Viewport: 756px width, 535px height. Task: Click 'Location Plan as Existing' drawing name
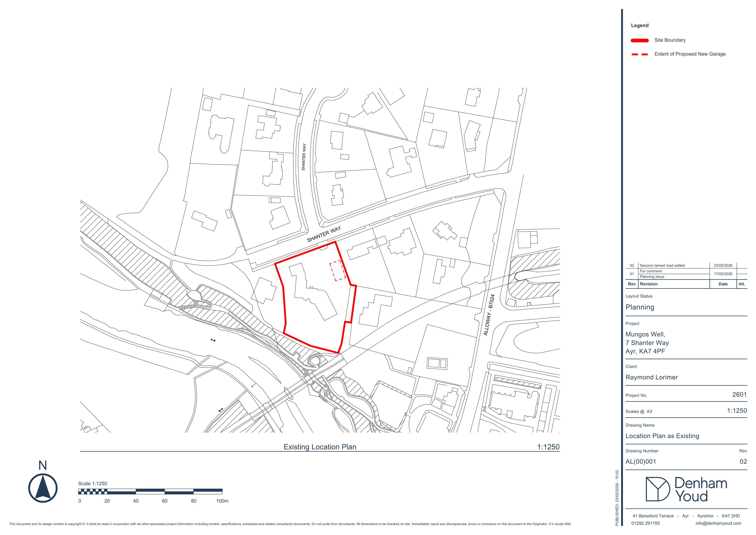point(662,436)
